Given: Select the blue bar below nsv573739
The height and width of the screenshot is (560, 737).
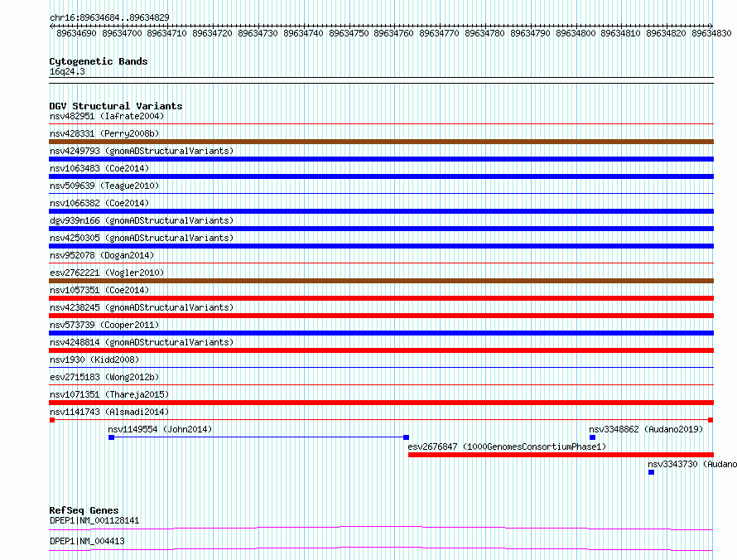Looking at the screenshot, I should pyautogui.click(x=381, y=333).
